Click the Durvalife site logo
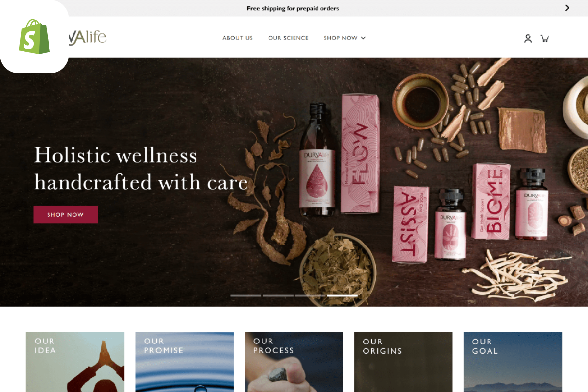This screenshot has width=588, height=392. (87, 37)
